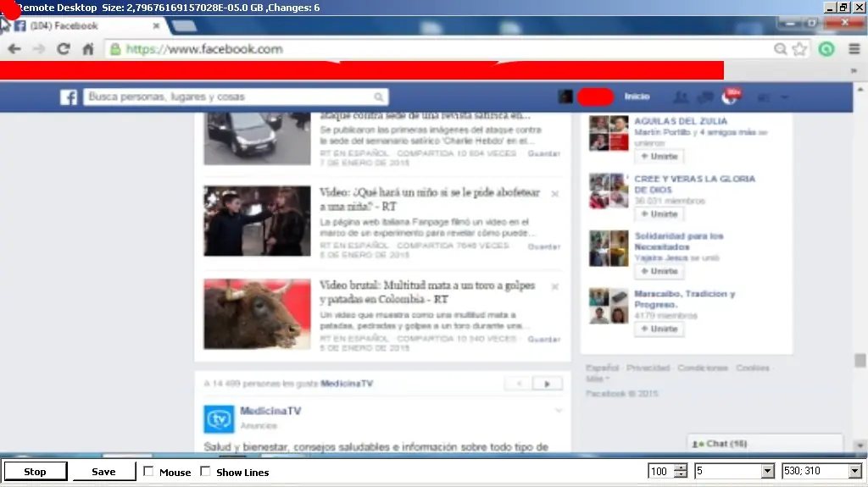868x487 pixels.
Task: Join CREE Y VERAS LA GLORIA group
Action: [659, 214]
